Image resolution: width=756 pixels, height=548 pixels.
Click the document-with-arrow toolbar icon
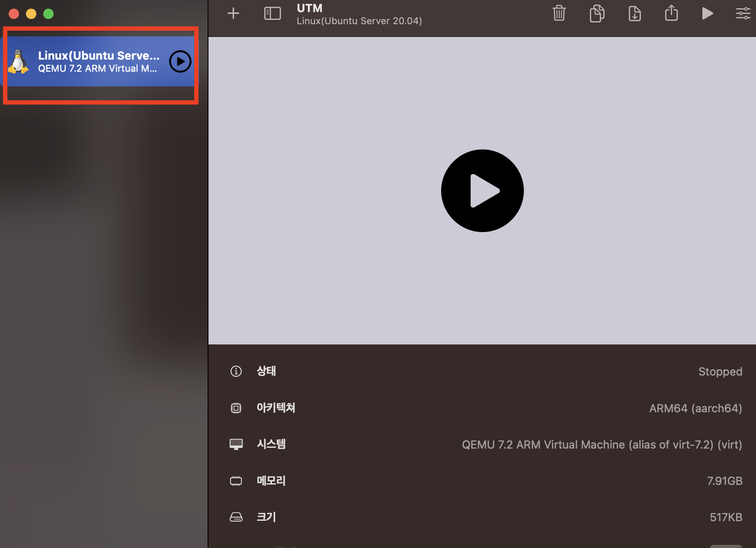coord(634,13)
